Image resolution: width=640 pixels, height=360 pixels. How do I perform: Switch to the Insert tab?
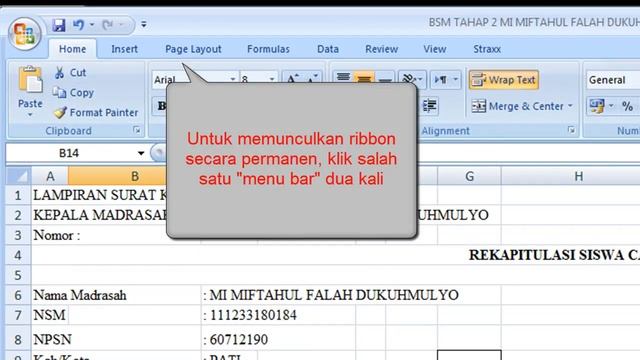click(x=124, y=49)
